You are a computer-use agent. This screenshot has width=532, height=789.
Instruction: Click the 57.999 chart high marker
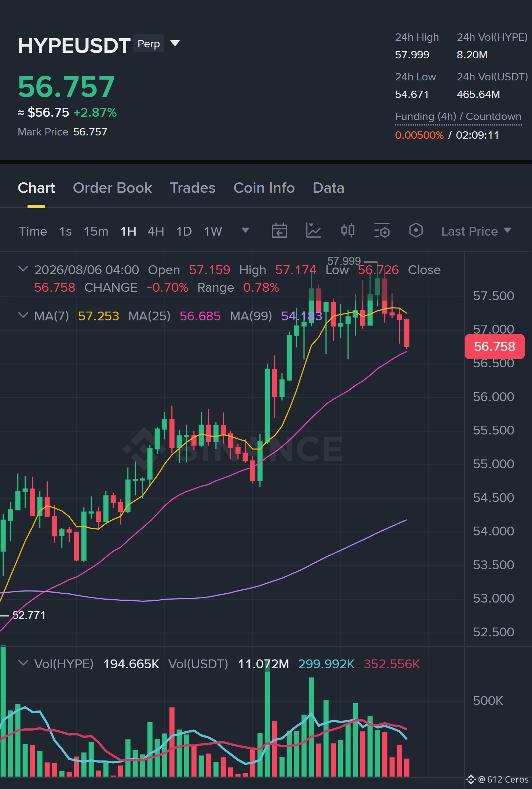(x=344, y=261)
